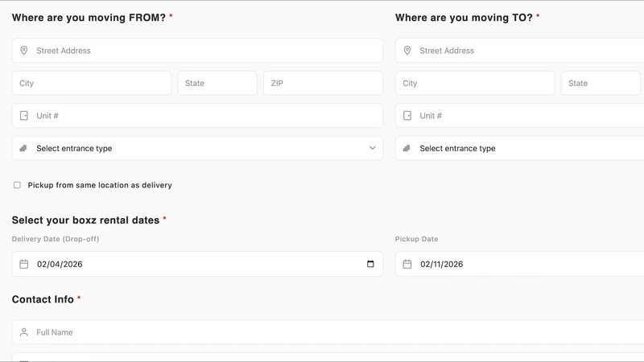
Task: Focus the TO Unit # field
Action: tap(519, 116)
